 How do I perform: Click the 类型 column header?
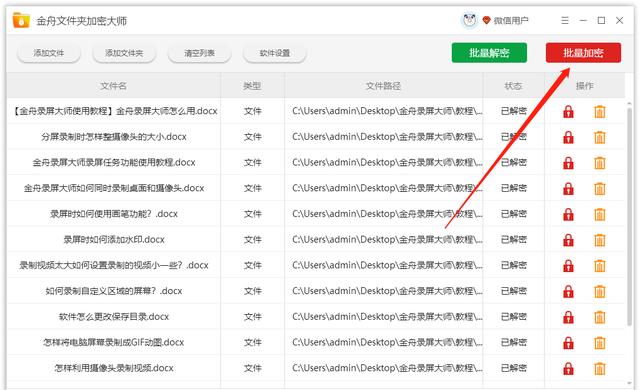(252, 86)
